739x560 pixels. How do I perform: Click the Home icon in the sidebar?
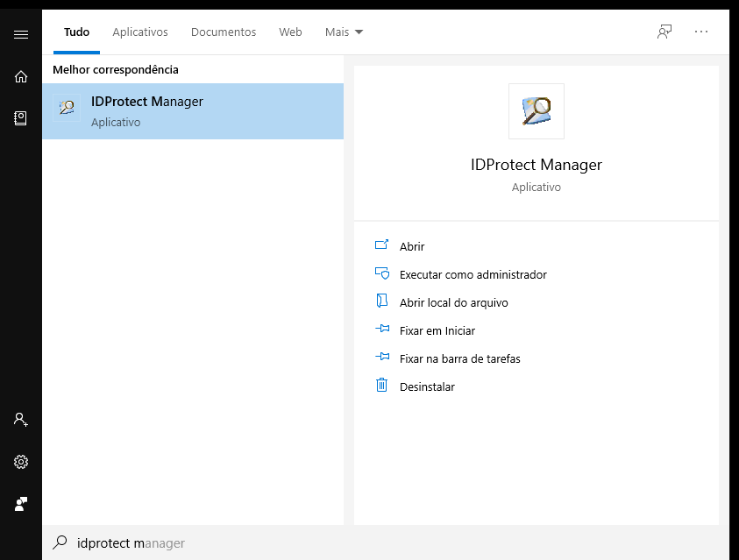21,76
